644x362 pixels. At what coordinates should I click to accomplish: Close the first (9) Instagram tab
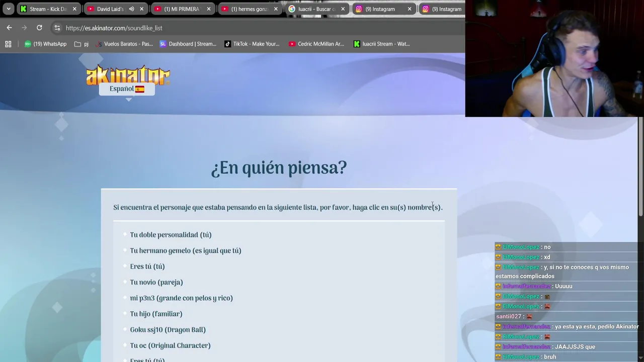pyautogui.click(x=410, y=9)
